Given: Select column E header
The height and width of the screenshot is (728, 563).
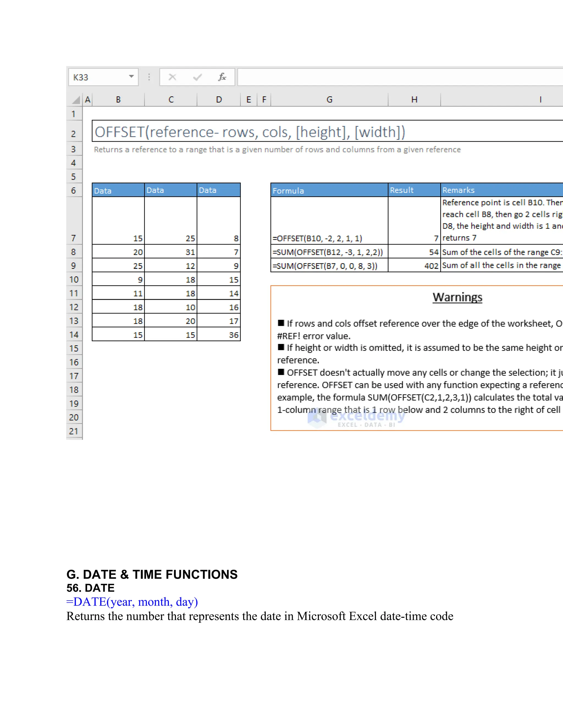Looking at the screenshot, I should point(249,100).
